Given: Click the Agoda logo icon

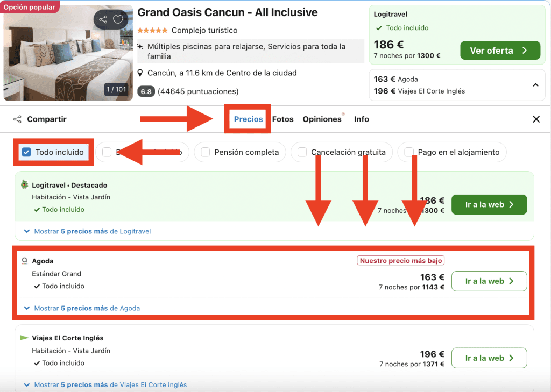Looking at the screenshot, I should [24, 261].
